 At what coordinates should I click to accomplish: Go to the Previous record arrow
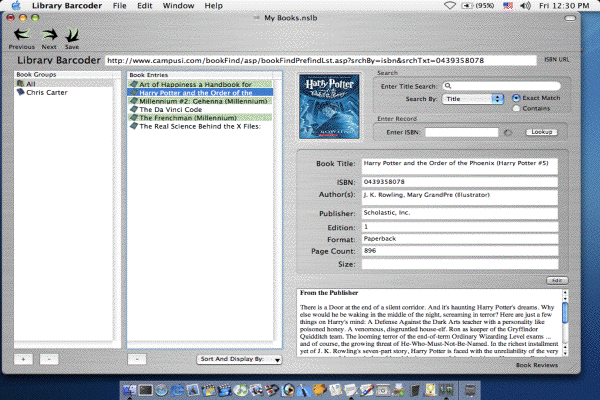(x=22, y=35)
